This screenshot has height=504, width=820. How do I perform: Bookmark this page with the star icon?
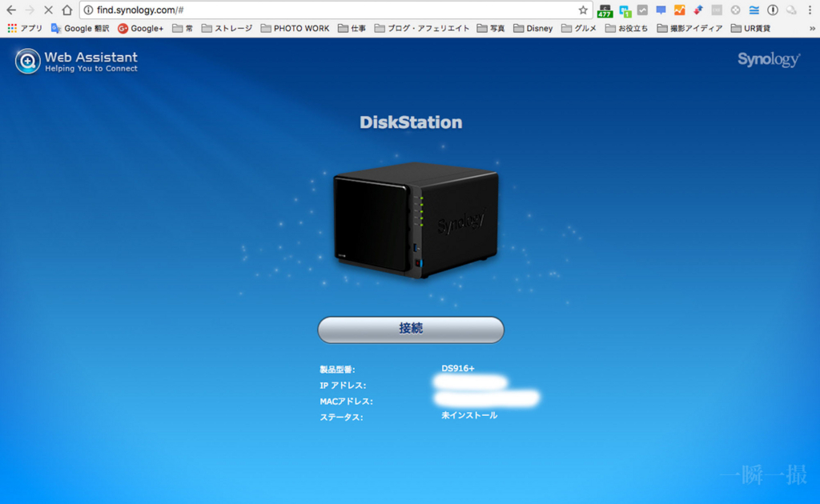583,10
